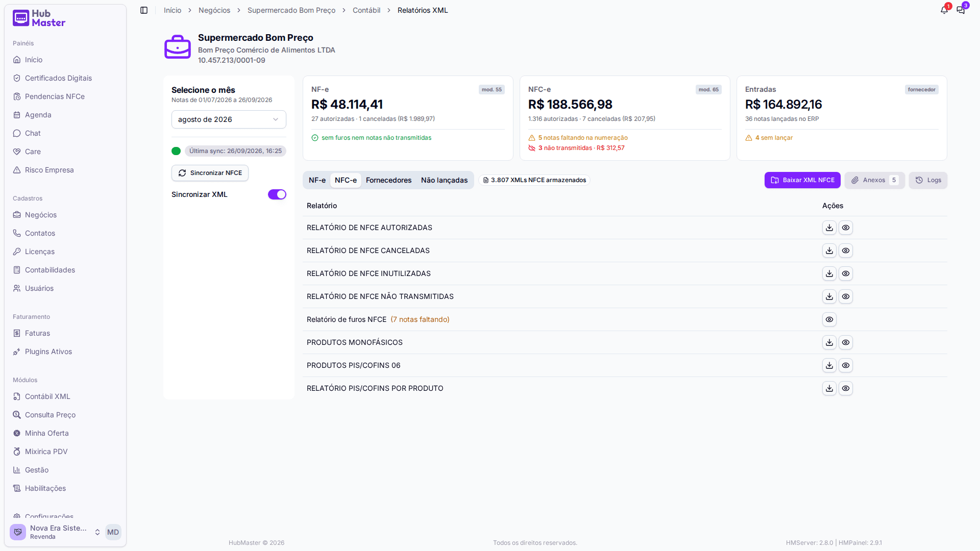
Task: Open chat messages icon in header
Action: click(x=961, y=10)
